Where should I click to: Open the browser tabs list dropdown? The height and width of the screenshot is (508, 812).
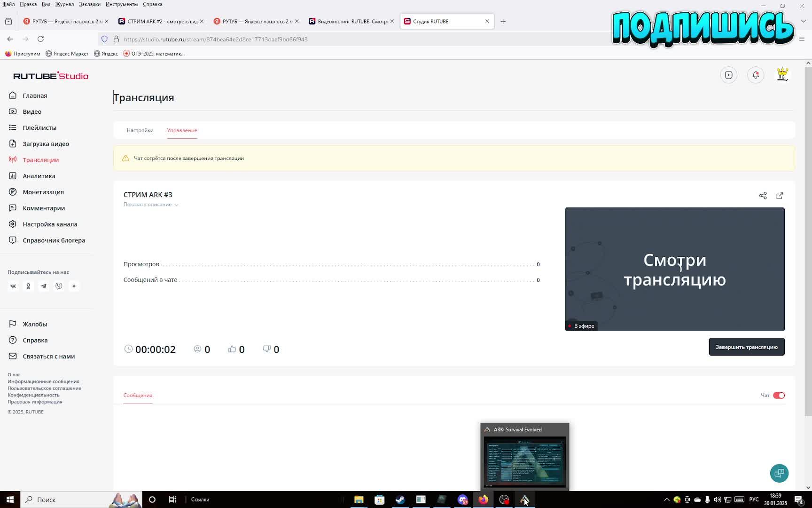[803, 21]
